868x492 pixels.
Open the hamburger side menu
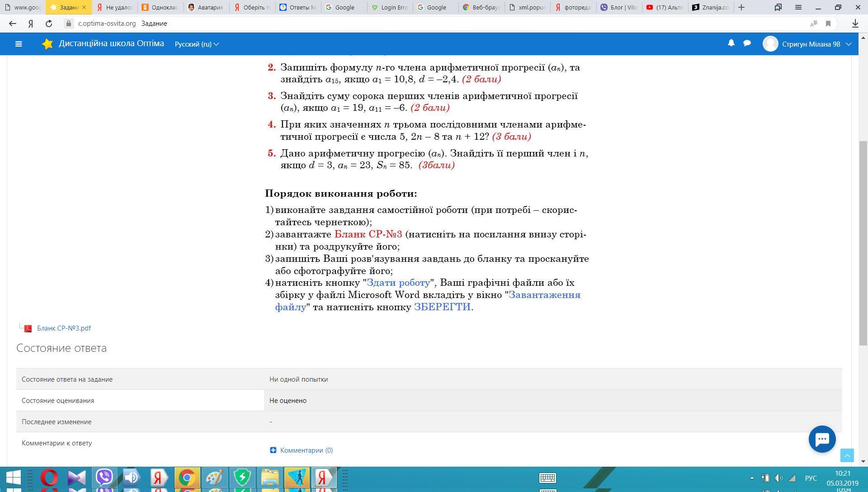click(x=19, y=44)
